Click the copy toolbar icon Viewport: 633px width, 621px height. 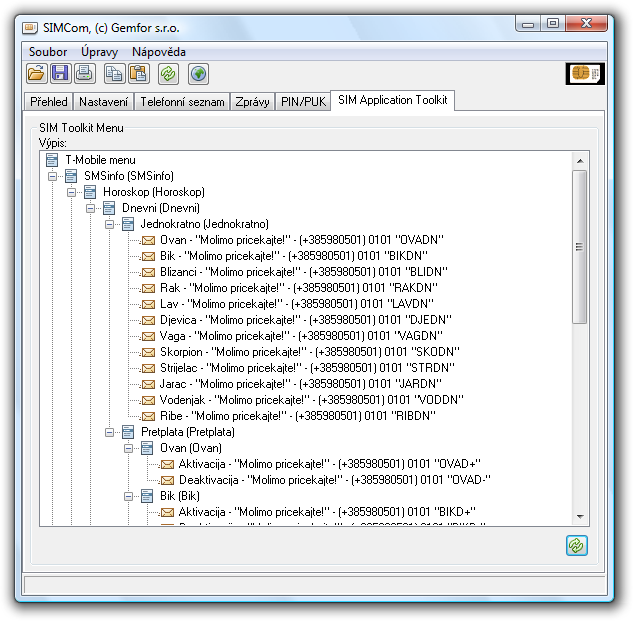coord(115,73)
